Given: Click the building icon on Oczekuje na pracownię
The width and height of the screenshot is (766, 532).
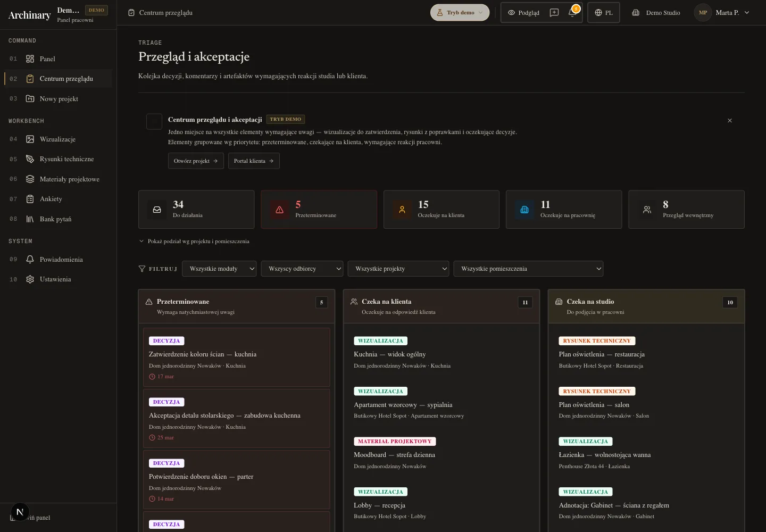Looking at the screenshot, I should coord(524,210).
